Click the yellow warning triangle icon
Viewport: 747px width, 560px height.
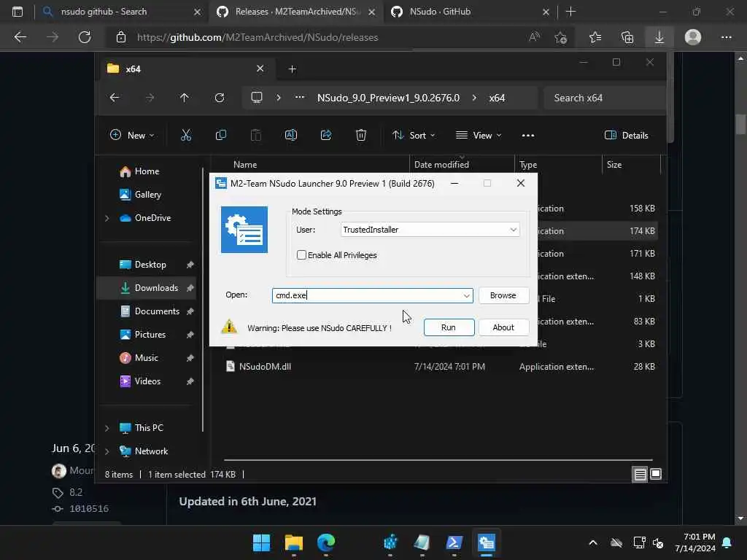tap(229, 326)
